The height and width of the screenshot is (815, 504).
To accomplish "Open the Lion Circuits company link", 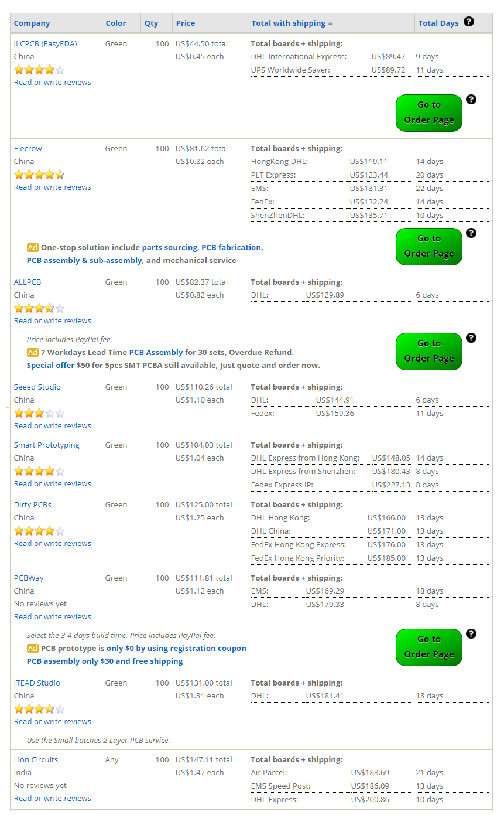I will (36, 759).
